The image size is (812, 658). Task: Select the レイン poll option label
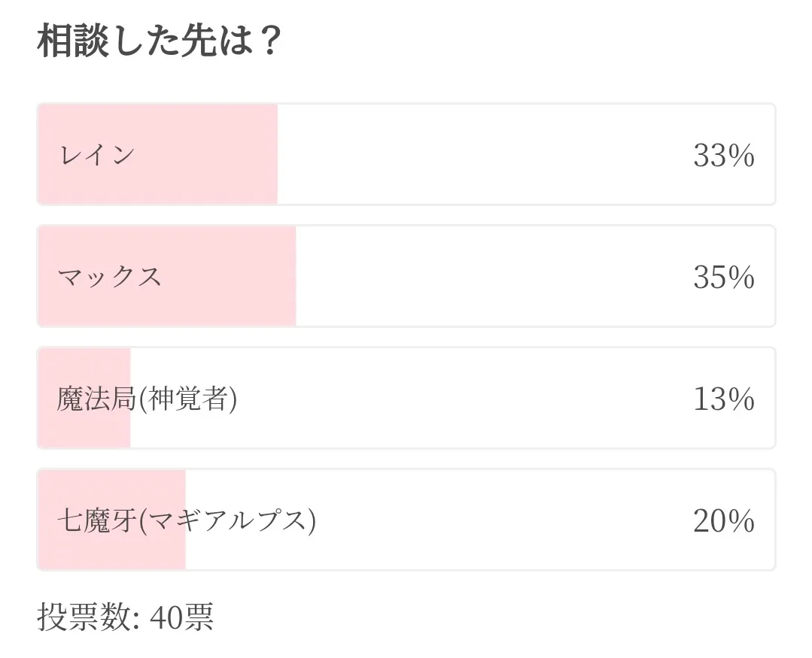point(96,155)
